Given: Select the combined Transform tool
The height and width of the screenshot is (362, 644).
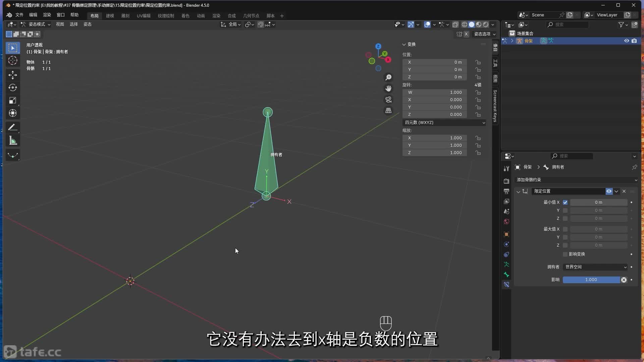Looking at the screenshot, I should pyautogui.click(x=13, y=113).
